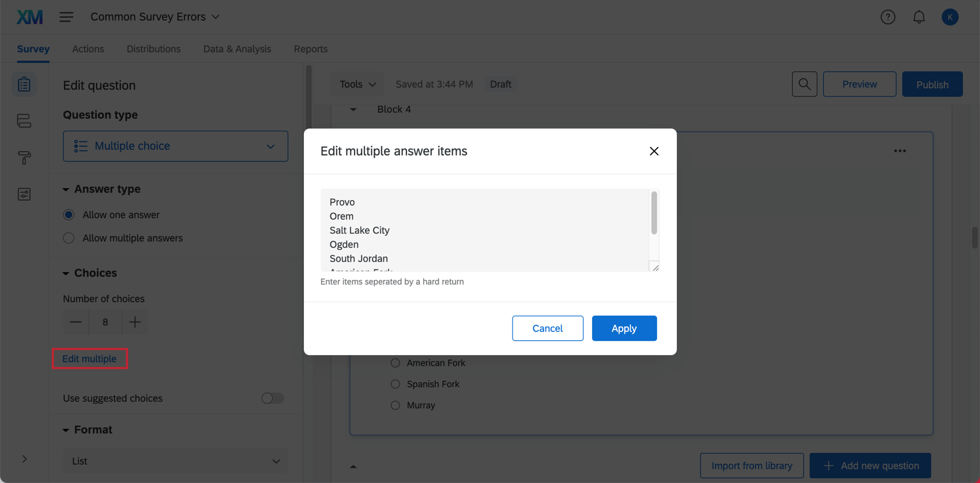Open the notifications bell
This screenshot has width=980, height=483.
click(x=919, y=17)
